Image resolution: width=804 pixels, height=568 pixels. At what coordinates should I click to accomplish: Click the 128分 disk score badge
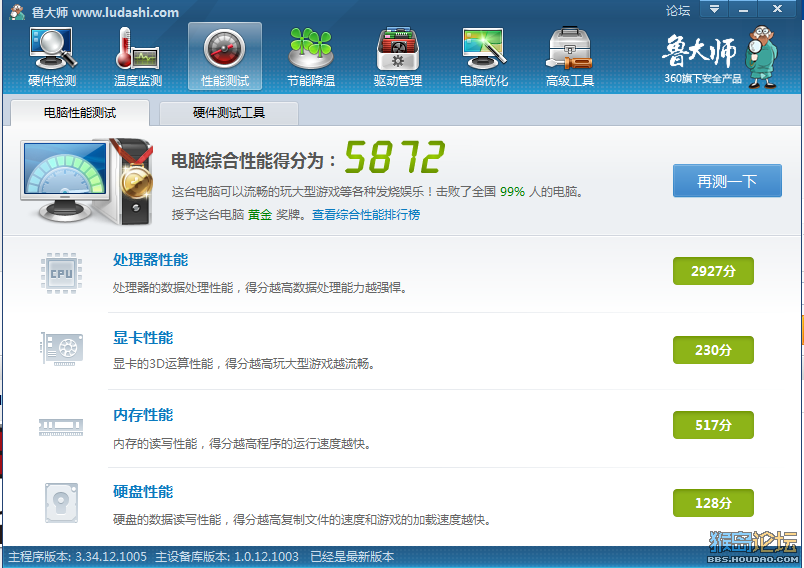[713, 502]
